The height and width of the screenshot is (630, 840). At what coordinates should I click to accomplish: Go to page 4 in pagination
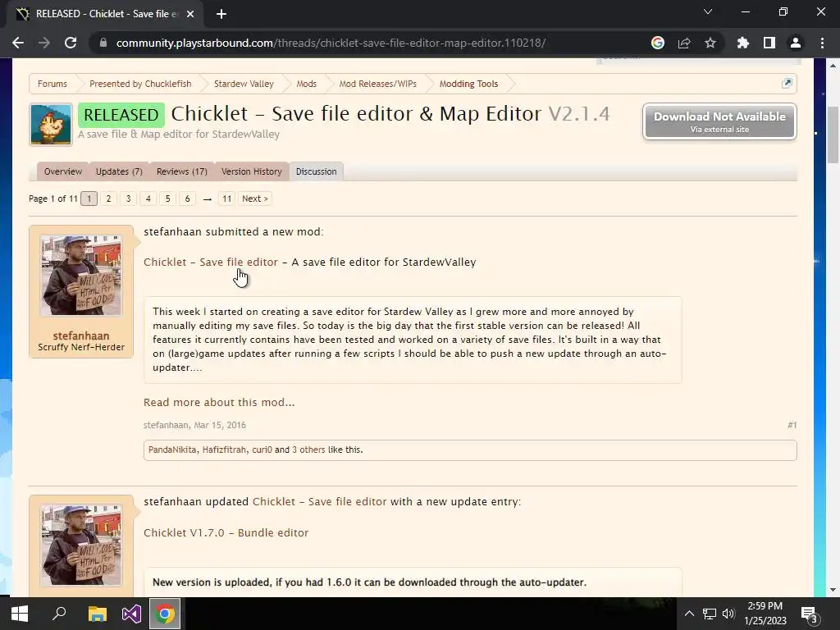(148, 199)
